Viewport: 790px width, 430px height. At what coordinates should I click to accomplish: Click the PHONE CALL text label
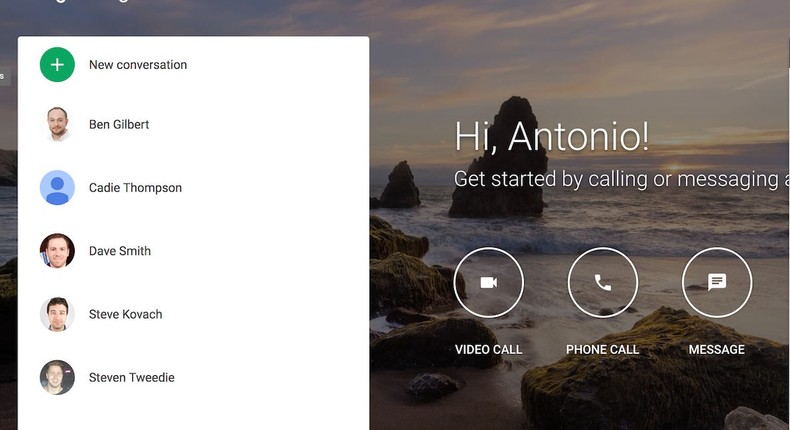click(x=602, y=350)
